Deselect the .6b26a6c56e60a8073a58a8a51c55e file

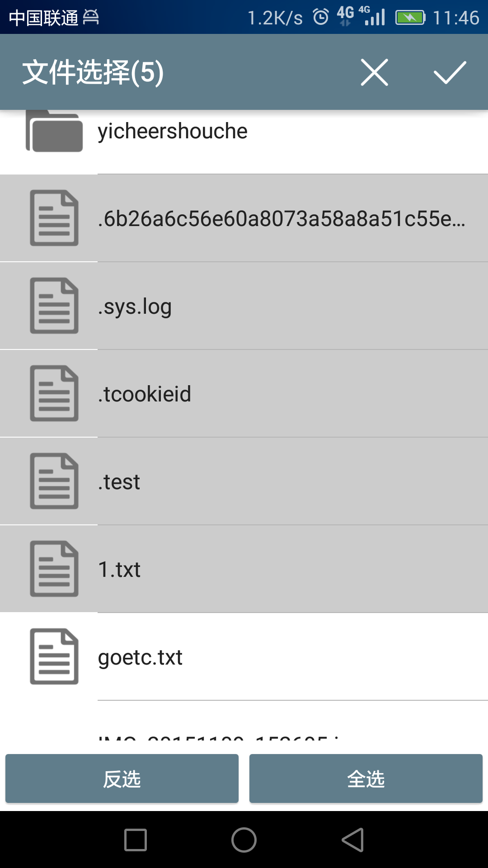point(244,218)
